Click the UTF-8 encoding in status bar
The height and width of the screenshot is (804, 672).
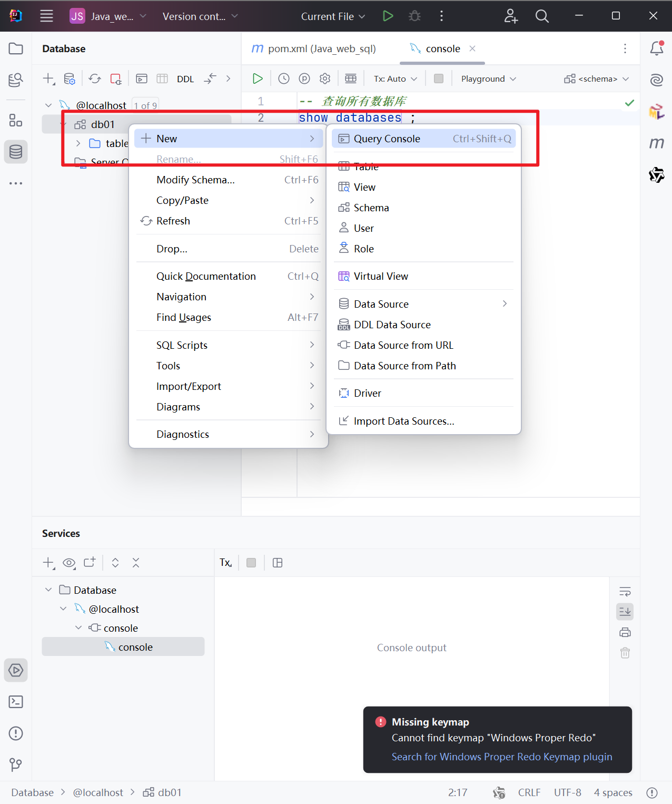[x=568, y=792]
